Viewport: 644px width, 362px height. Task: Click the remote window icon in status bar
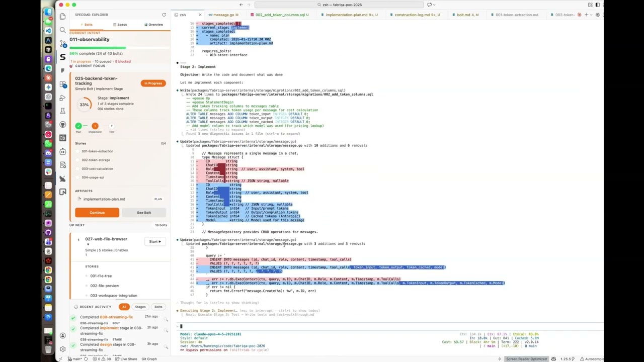point(60,359)
